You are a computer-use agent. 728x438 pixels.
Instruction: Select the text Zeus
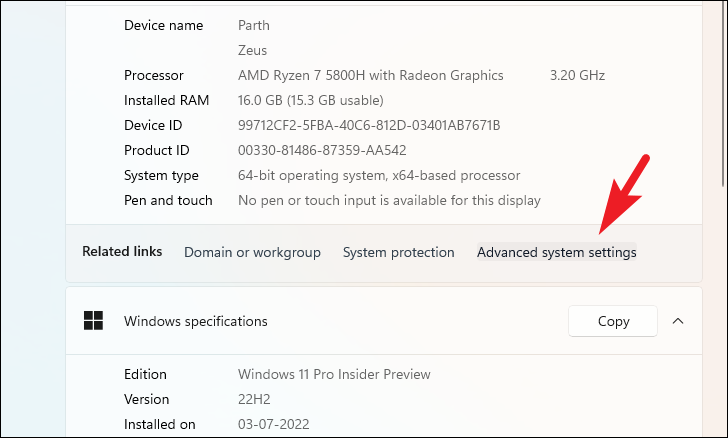(252, 50)
